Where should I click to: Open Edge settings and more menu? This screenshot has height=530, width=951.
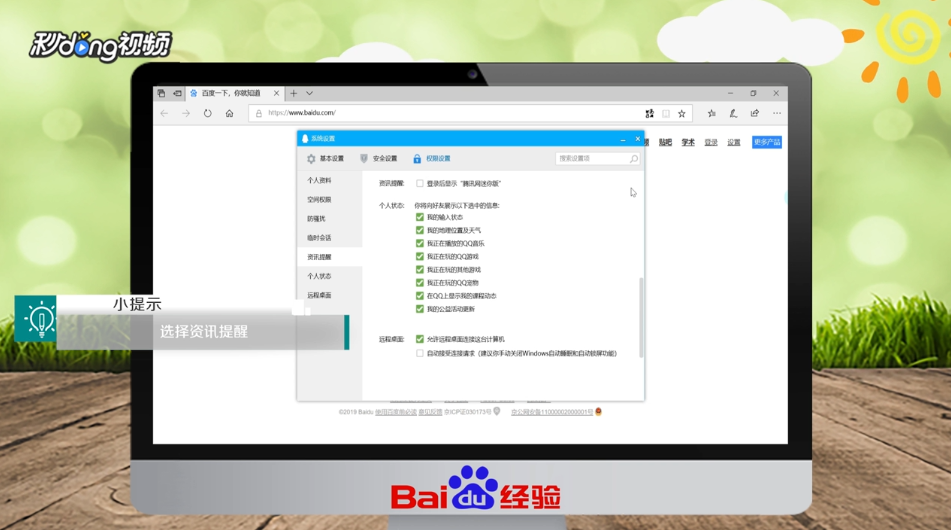point(777,113)
